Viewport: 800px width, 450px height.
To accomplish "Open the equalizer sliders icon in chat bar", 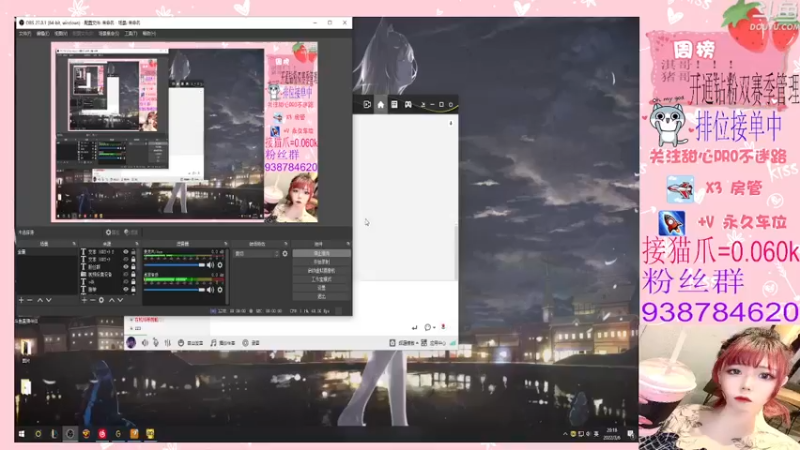I will 167,343.
